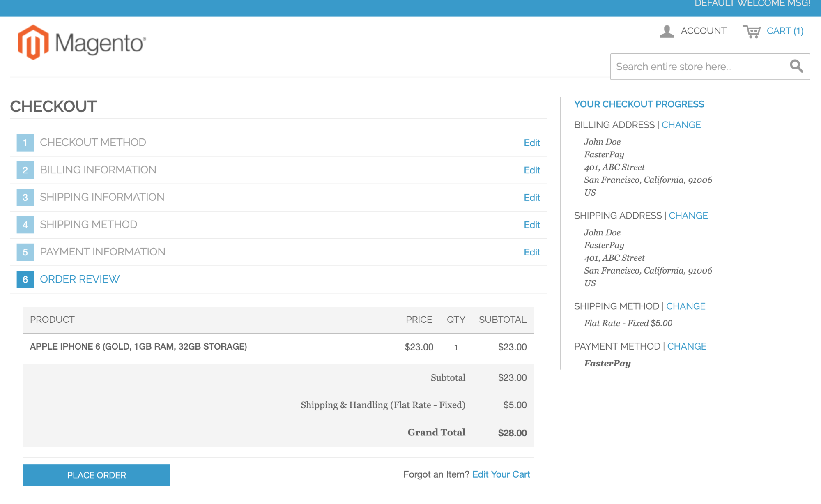Click the Apple iPhone 6 product name
Viewport: 821px width, 504px height.
point(138,347)
